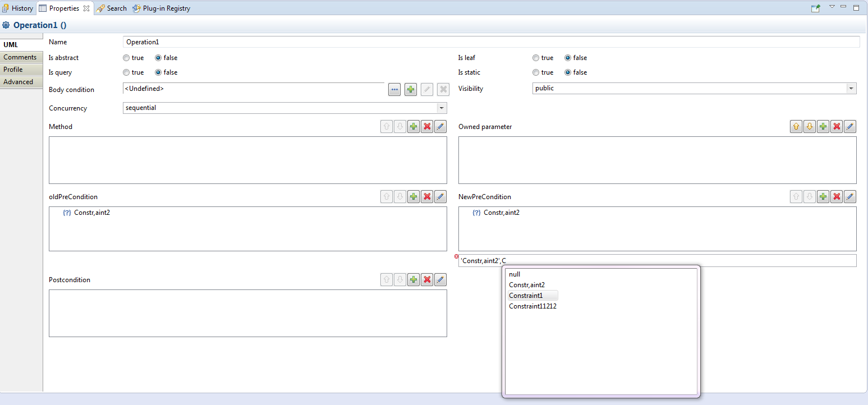Open Body condition browse (ellipsis) button
This screenshot has width=868, height=405.
pos(394,89)
